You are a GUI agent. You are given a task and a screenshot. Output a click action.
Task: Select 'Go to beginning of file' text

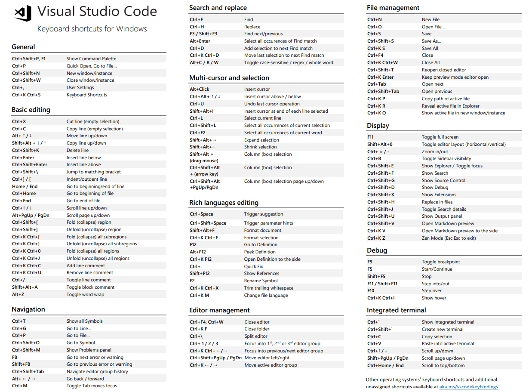coord(90,193)
